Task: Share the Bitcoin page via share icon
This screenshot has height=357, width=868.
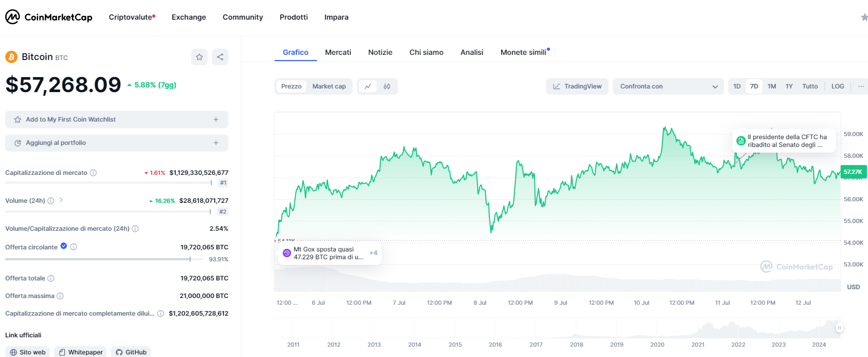Action: click(x=220, y=57)
